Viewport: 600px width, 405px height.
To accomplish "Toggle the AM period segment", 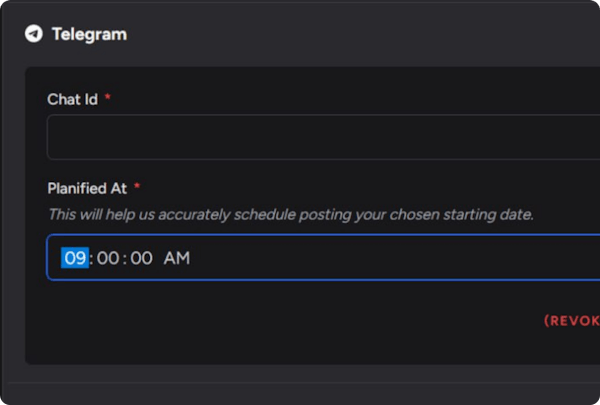I will pos(177,258).
